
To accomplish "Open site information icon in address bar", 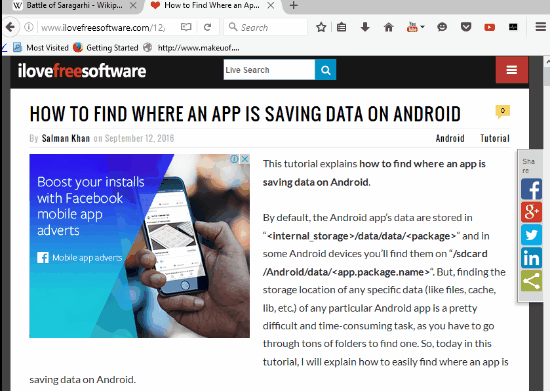I will [29, 27].
